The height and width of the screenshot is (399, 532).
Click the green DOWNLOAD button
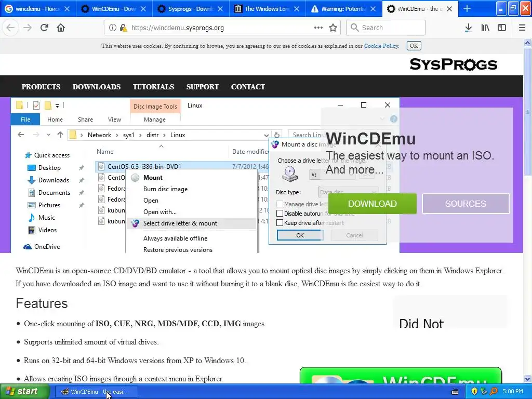pos(373,204)
